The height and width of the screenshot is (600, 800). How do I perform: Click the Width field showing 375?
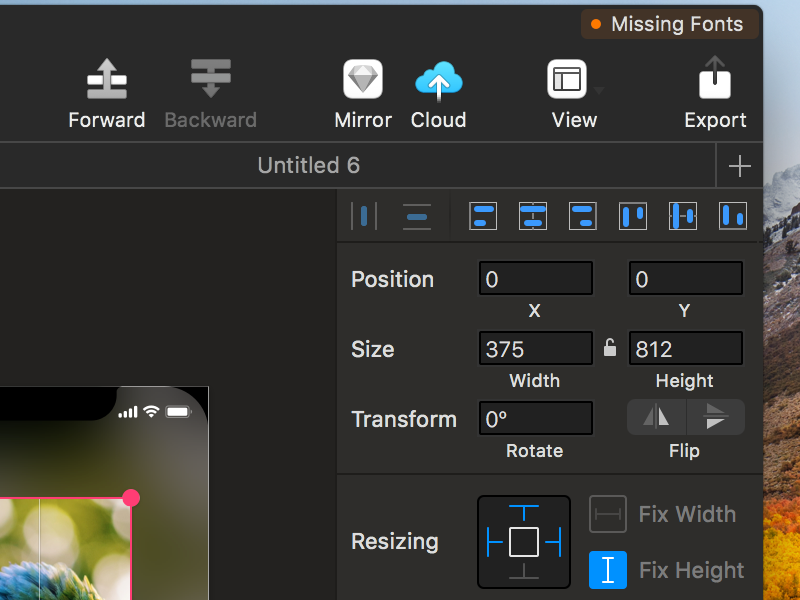pos(536,348)
